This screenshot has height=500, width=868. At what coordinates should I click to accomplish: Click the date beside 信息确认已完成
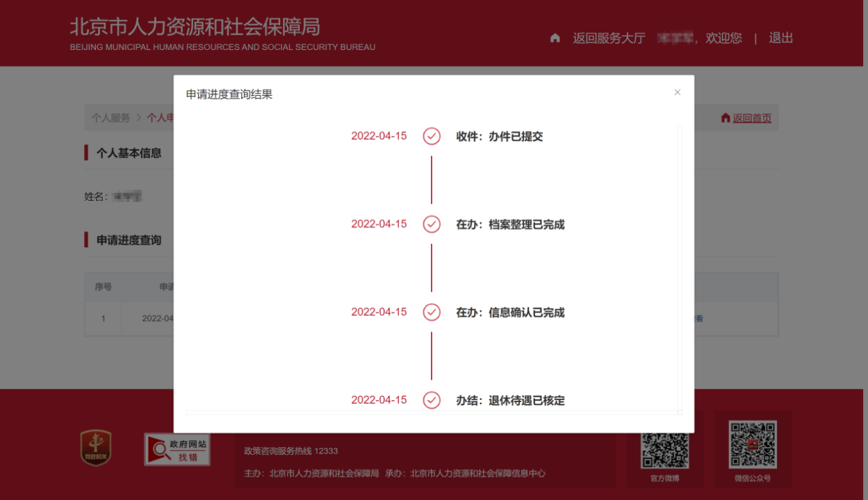point(379,312)
